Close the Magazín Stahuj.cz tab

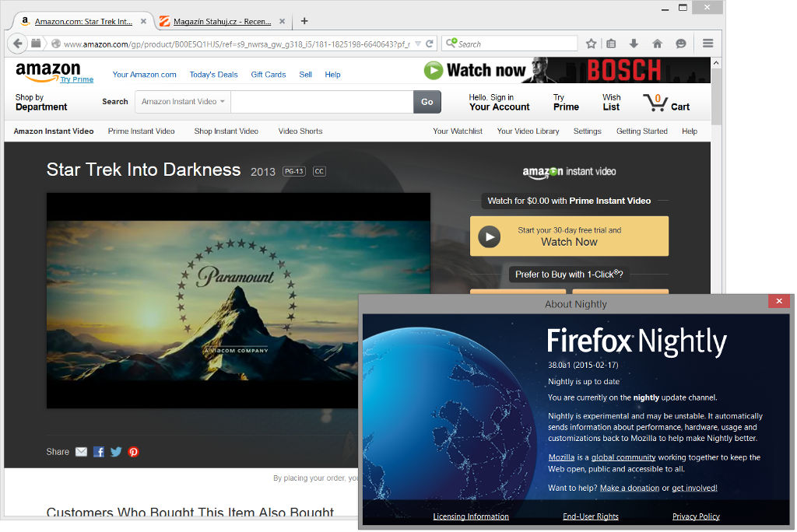coord(282,21)
